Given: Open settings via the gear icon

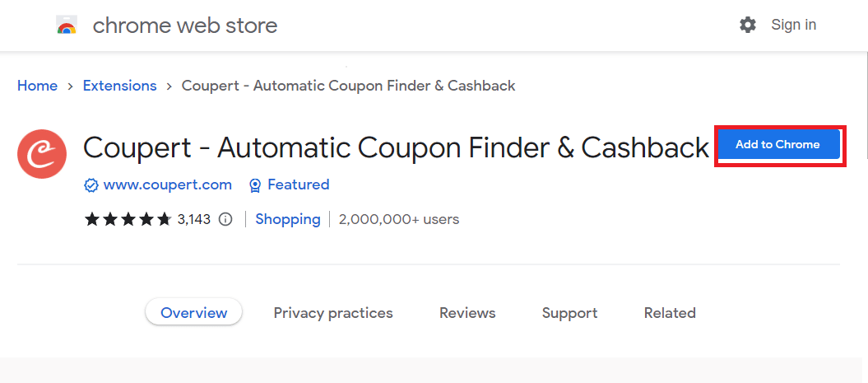Looking at the screenshot, I should point(747,25).
